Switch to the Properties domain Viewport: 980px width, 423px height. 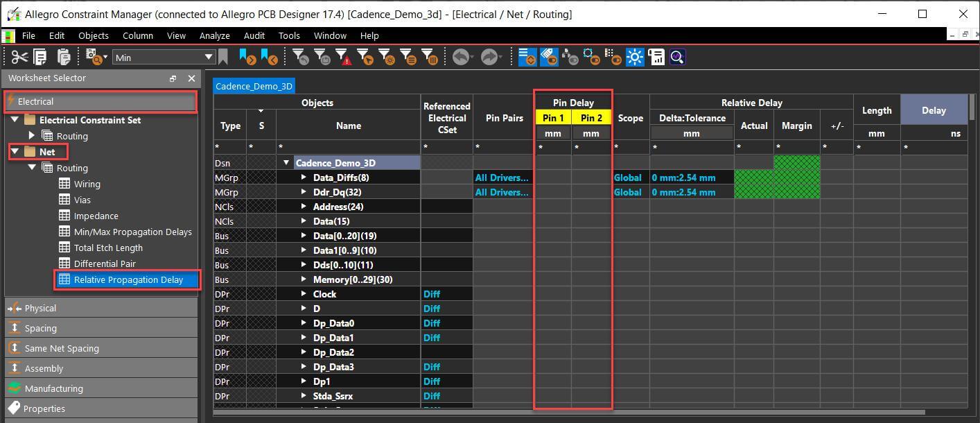click(100, 408)
